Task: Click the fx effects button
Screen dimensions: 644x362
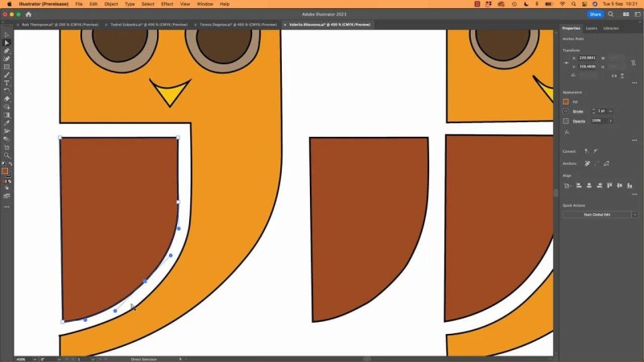Action: pos(567,132)
